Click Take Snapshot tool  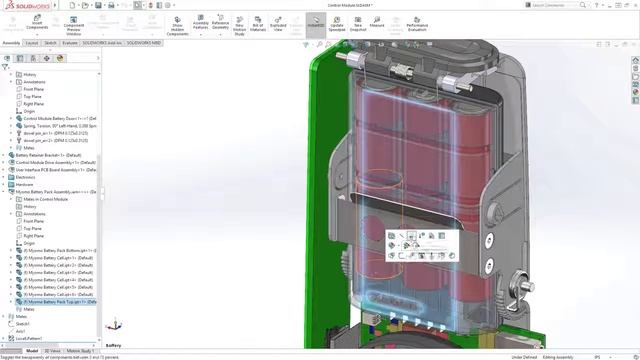coord(358,24)
